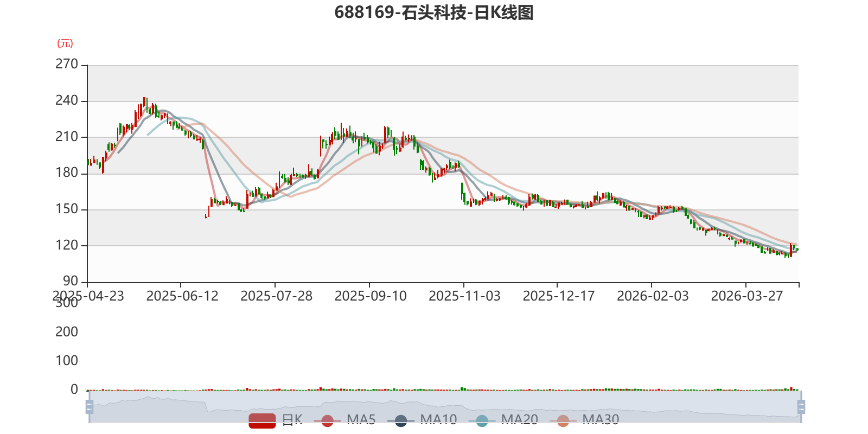
Task: Click the data zoom overview bar
Action: (x=445, y=406)
